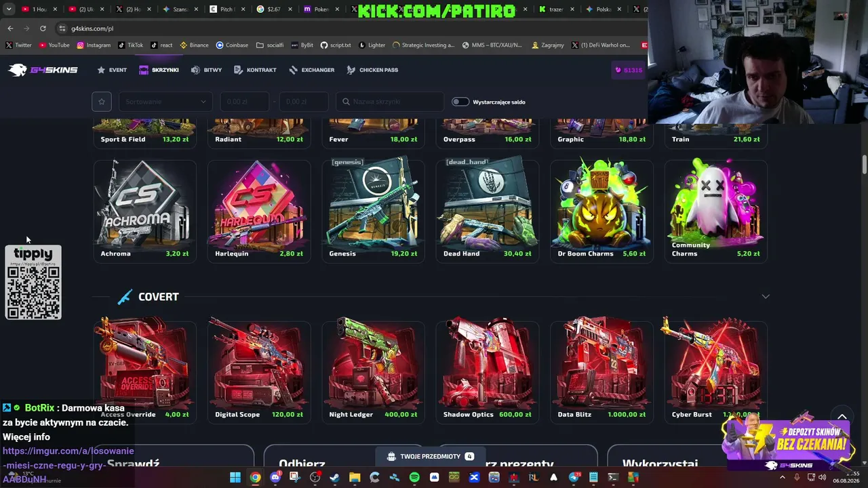Click the Radiant case label
Viewport: 868px width, 488px height.
pos(228,139)
